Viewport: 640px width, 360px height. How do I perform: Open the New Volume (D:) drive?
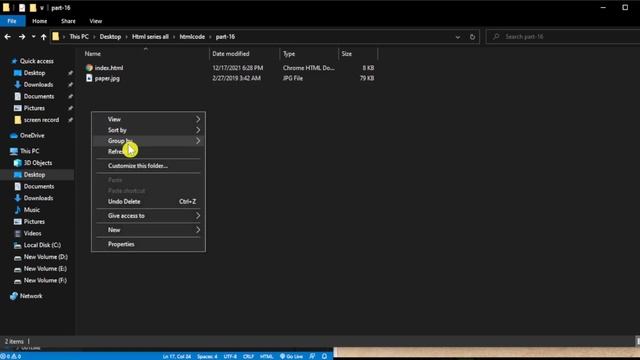[46, 257]
